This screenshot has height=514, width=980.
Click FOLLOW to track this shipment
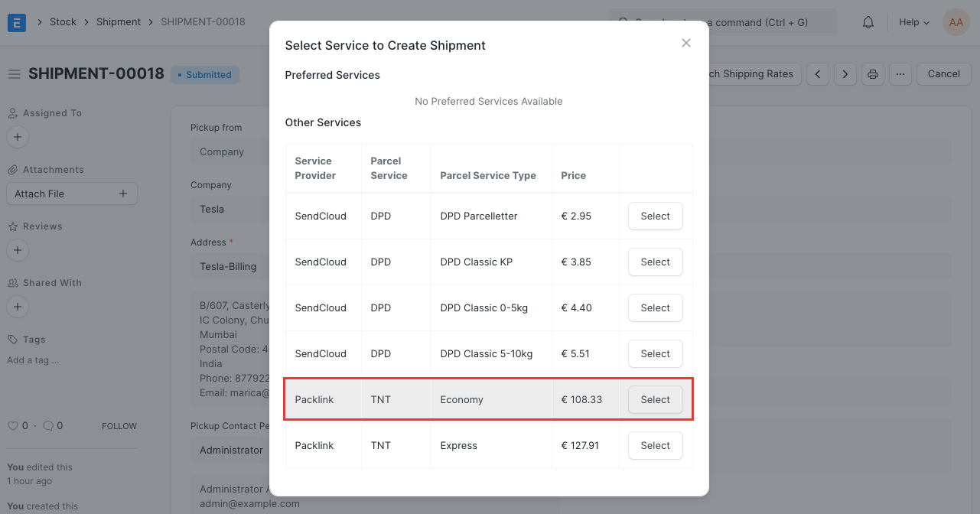(119, 425)
